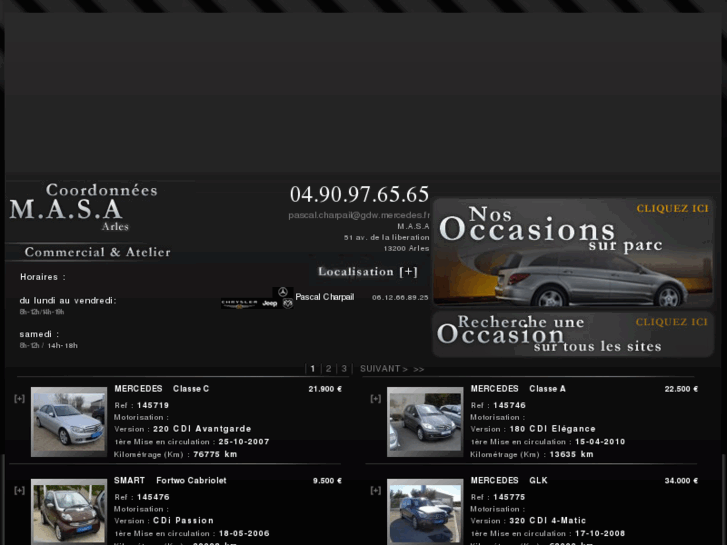Click Pascal Charpail contact name
Viewport: 727px width, 545px height.
pyautogui.click(x=325, y=297)
